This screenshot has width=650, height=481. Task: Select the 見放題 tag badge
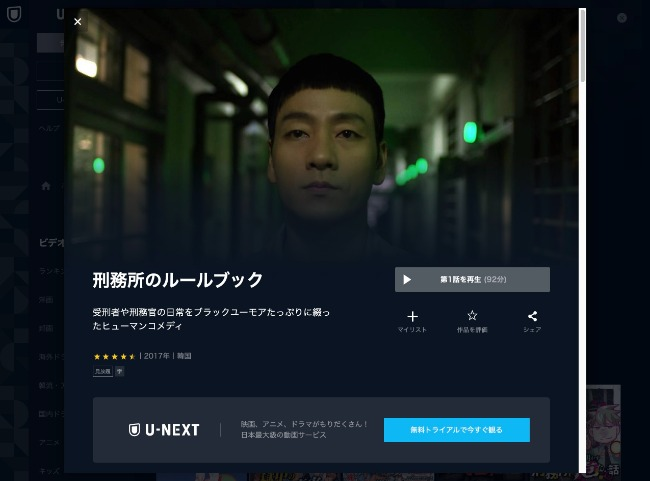tap(102, 371)
